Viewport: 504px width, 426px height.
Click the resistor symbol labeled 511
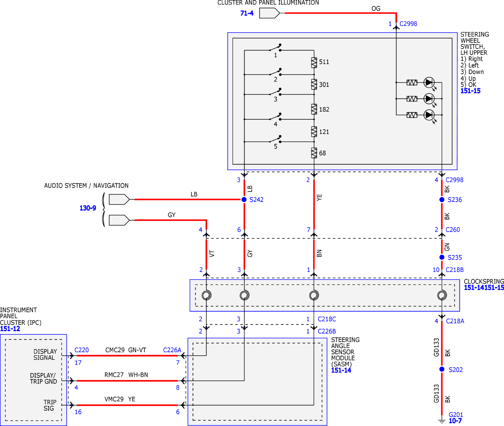314,63
